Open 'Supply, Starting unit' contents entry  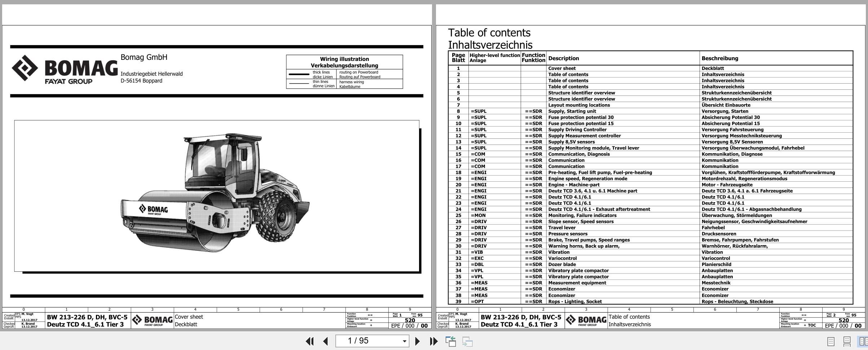pos(572,111)
